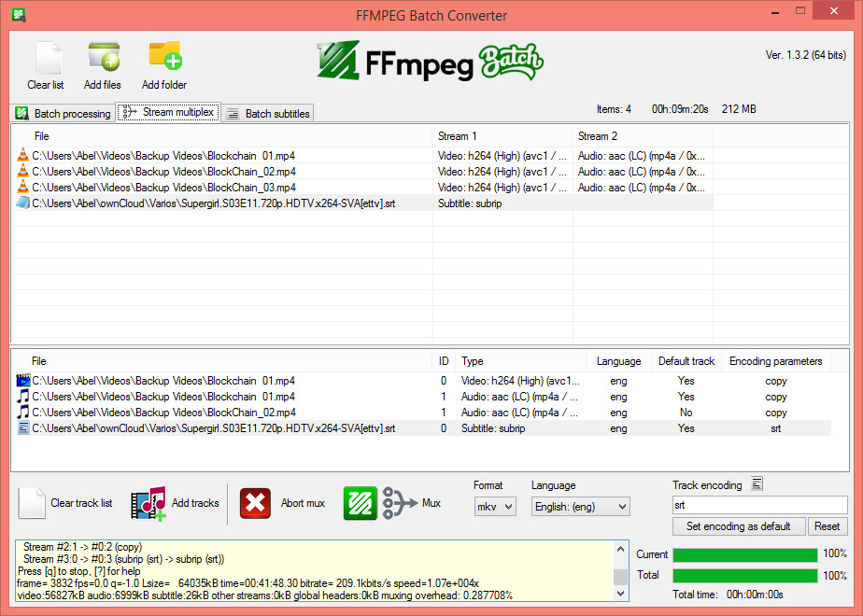The height and width of the screenshot is (616, 863).
Task: Click the FFmpeg Batch logo
Action: (430, 61)
